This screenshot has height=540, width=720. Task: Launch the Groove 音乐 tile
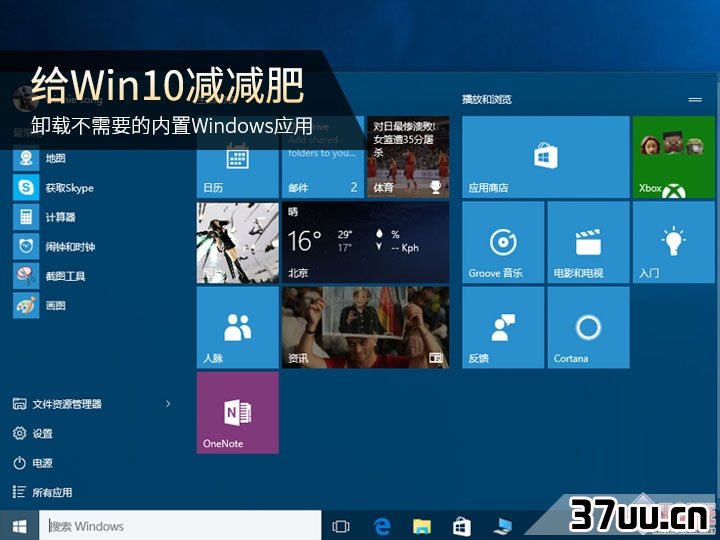(503, 242)
